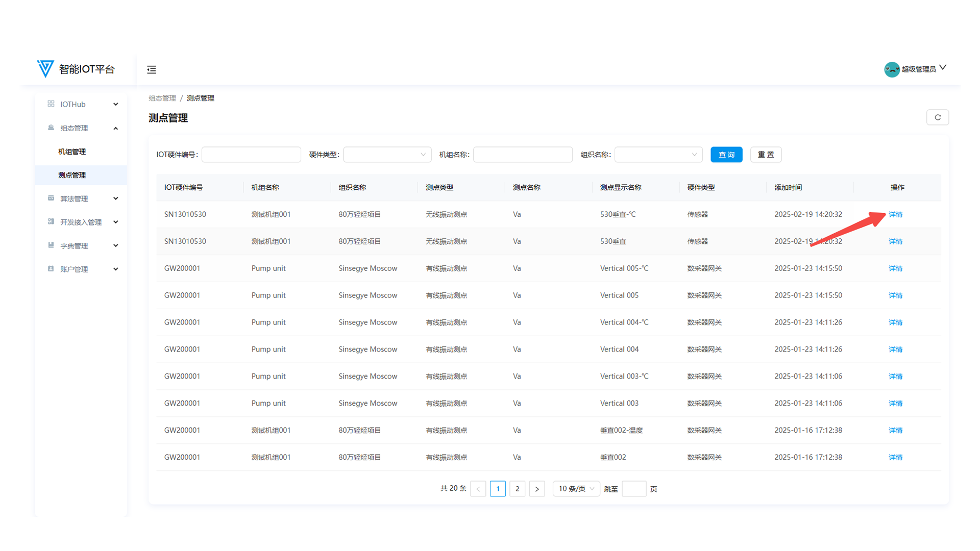Open 详情 for the 530垂直-℃ row
The width and height of the screenshot is (980, 551).
pyautogui.click(x=895, y=214)
